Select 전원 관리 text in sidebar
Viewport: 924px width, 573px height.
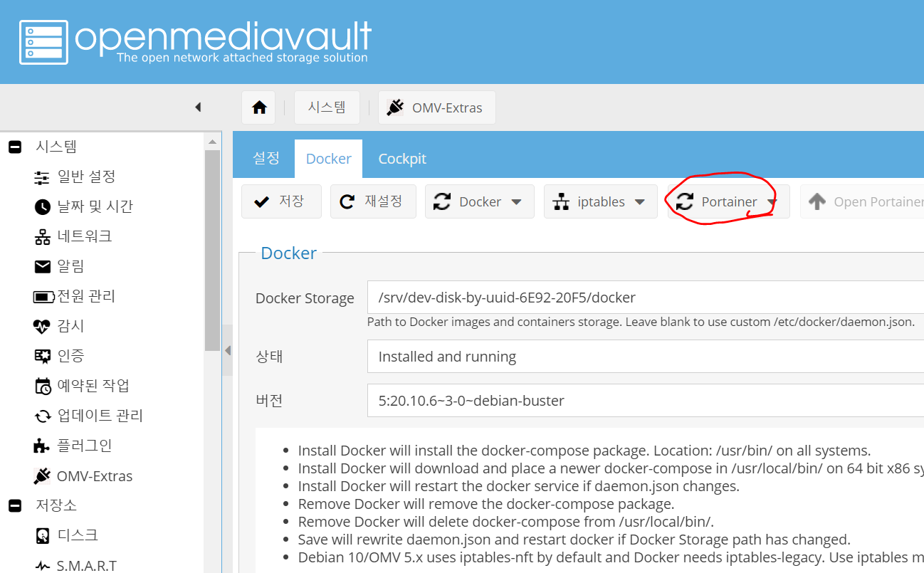click(x=86, y=296)
